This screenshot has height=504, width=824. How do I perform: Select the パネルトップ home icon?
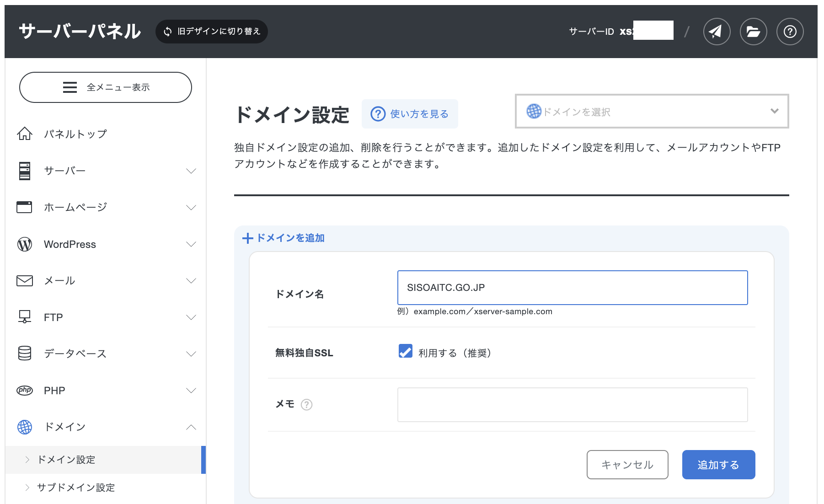pos(25,134)
